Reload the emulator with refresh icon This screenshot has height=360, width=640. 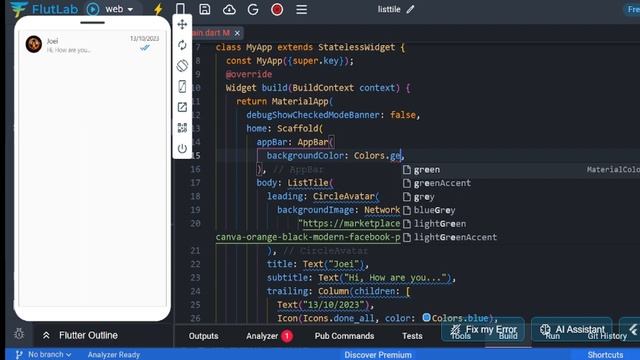point(182,45)
